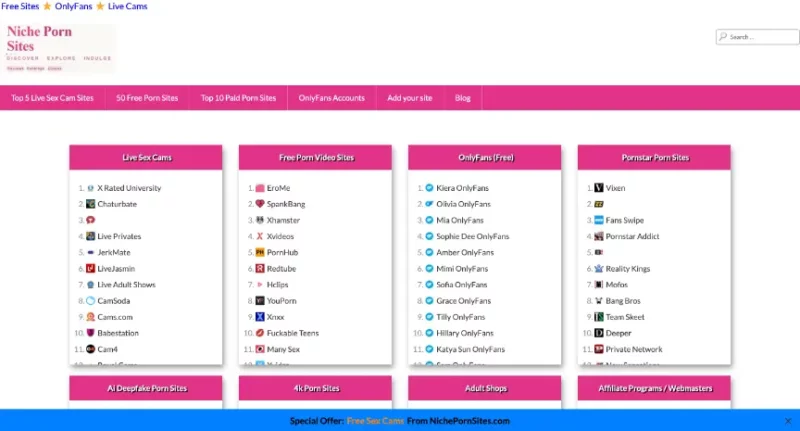This screenshot has height=431, width=800.
Task: Open the Many Sex link
Action: (283, 349)
